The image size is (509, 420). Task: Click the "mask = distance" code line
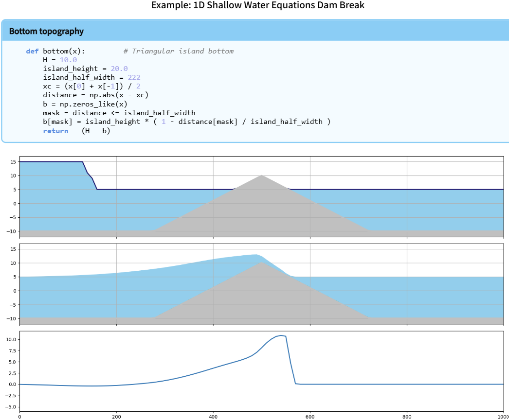pyautogui.click(x=119, y=112)
